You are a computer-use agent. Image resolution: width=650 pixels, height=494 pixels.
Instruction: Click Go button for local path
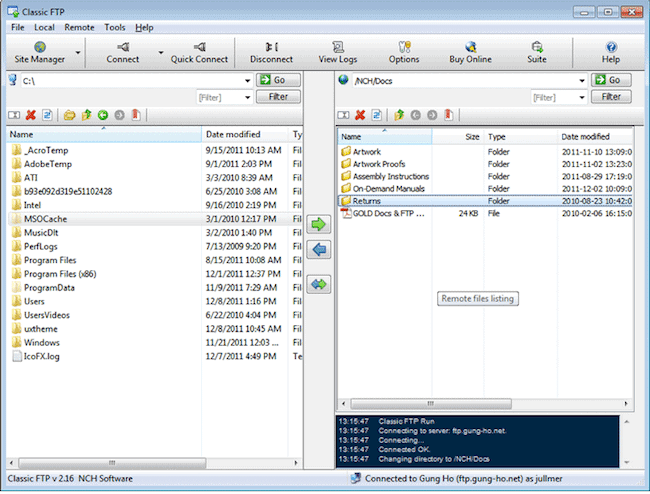pyautogui.click(x=278, y=80)
